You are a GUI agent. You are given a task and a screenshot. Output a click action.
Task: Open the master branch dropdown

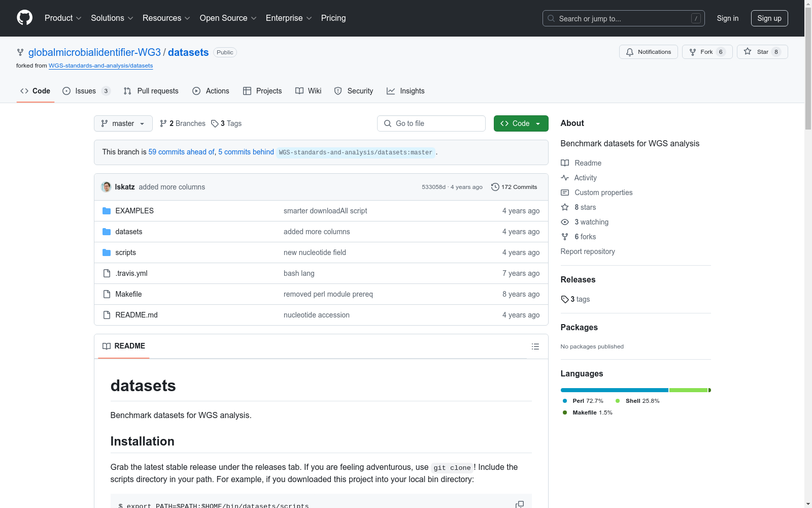coord(123,123)
